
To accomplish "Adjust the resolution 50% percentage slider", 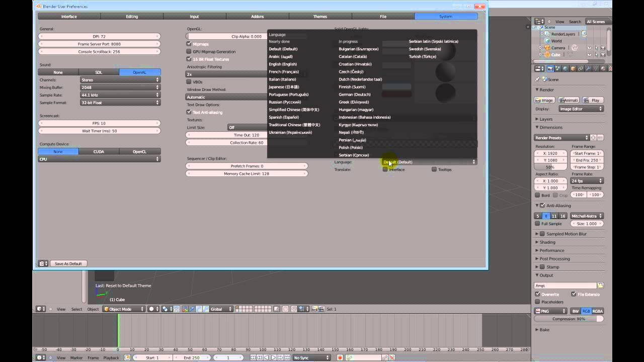I will 550,167.
